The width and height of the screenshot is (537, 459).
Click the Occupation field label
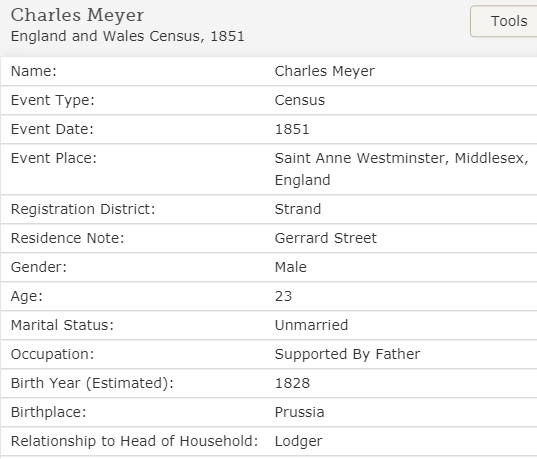tap(52, 354)
